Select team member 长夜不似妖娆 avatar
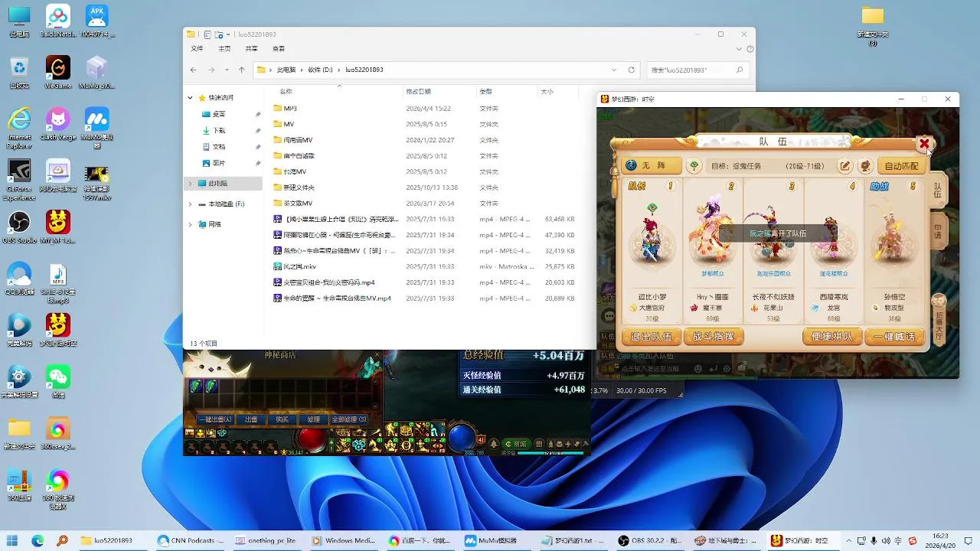This screenshot has width=980, height=551. [x=773, y=237]
